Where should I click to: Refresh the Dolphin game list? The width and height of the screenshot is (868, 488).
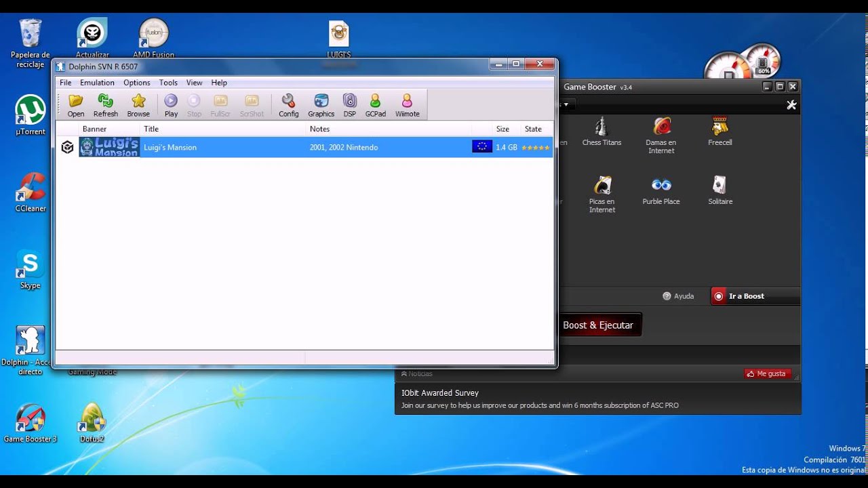[106, 106]
